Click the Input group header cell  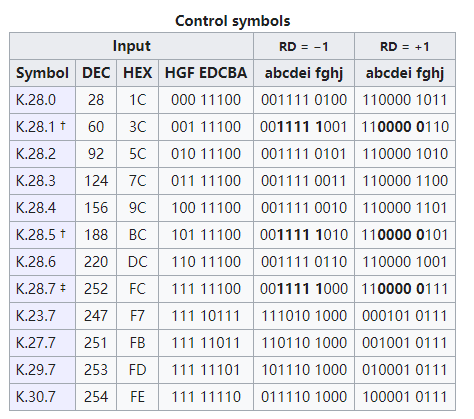point(132,46)
